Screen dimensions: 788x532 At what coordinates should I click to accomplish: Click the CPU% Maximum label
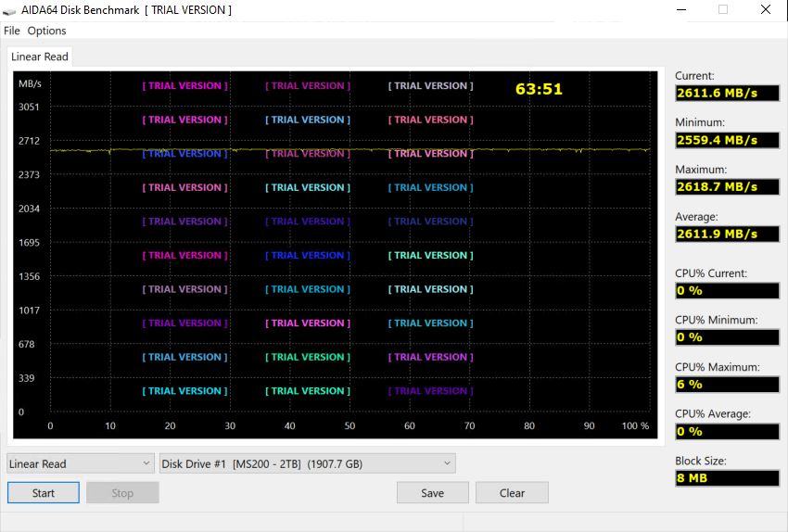[718, 367]
